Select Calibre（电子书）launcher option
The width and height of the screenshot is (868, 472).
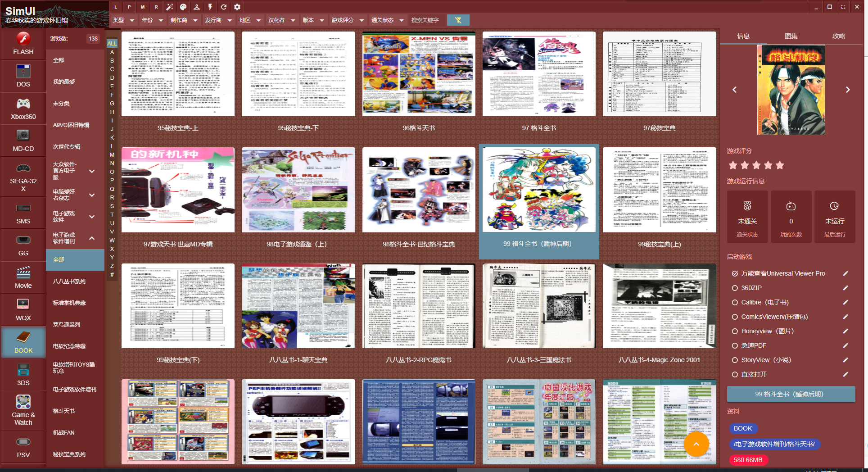760,302
